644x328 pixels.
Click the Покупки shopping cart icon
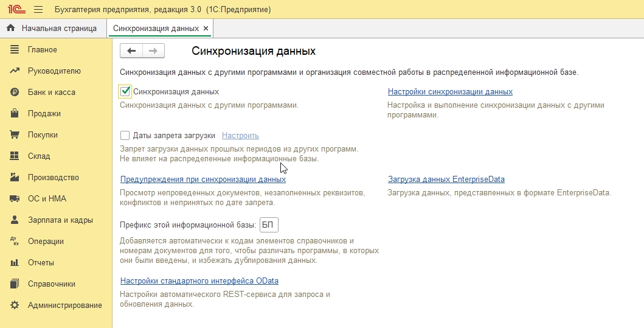pyautogui.click(x=15, y=135)
